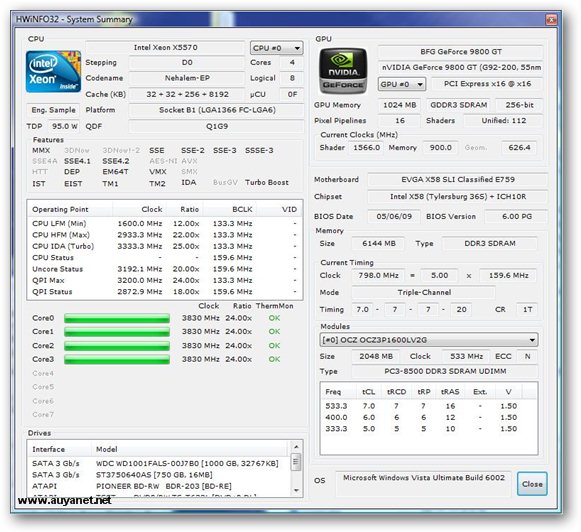
Task: Click the Core2 usage bar
Action: coord(117,346)
